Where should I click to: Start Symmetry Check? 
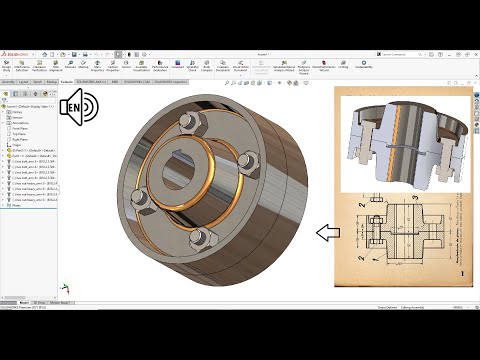pos(192,66)
